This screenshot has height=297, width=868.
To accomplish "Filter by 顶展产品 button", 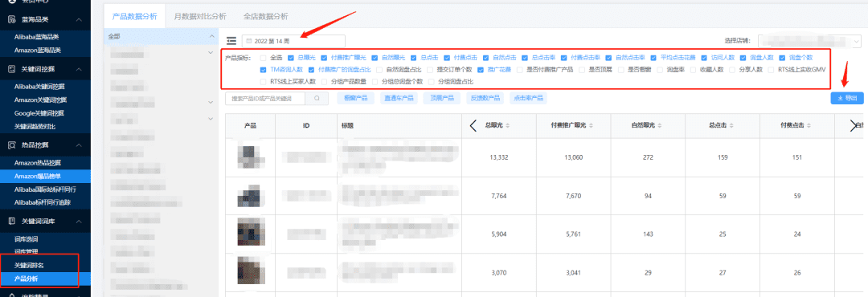I will point(442,98).
